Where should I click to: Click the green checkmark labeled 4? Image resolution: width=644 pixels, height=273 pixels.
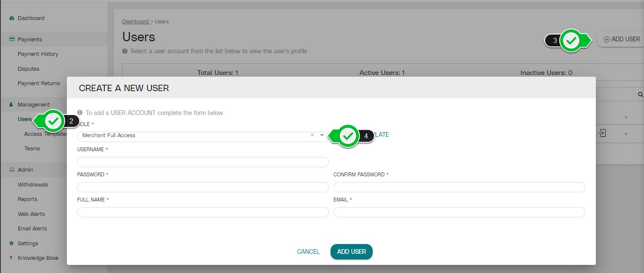pyautogui.click(x=348, y=135)
